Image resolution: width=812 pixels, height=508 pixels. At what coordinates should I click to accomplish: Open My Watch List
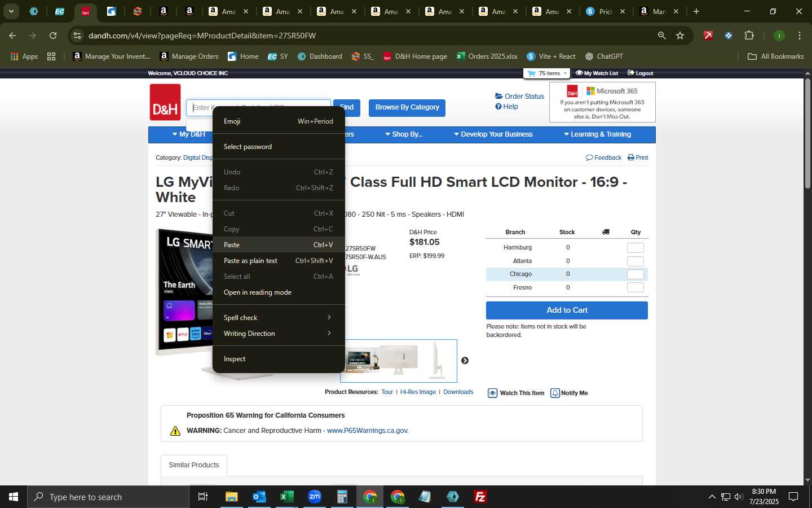597,73
